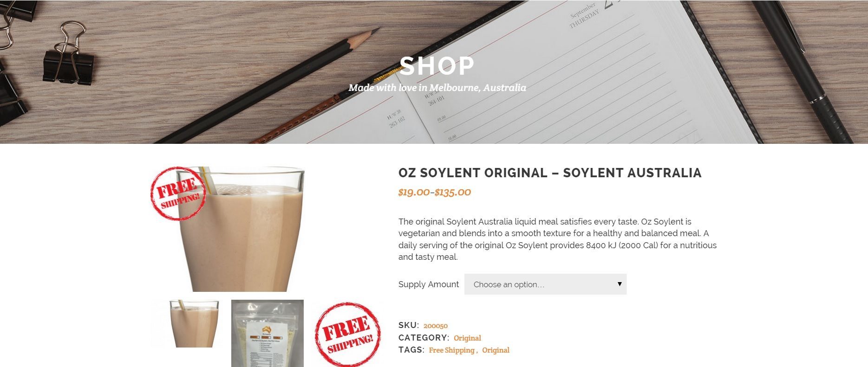
Task: Click the SKU label text
Action: click(409, 325)
